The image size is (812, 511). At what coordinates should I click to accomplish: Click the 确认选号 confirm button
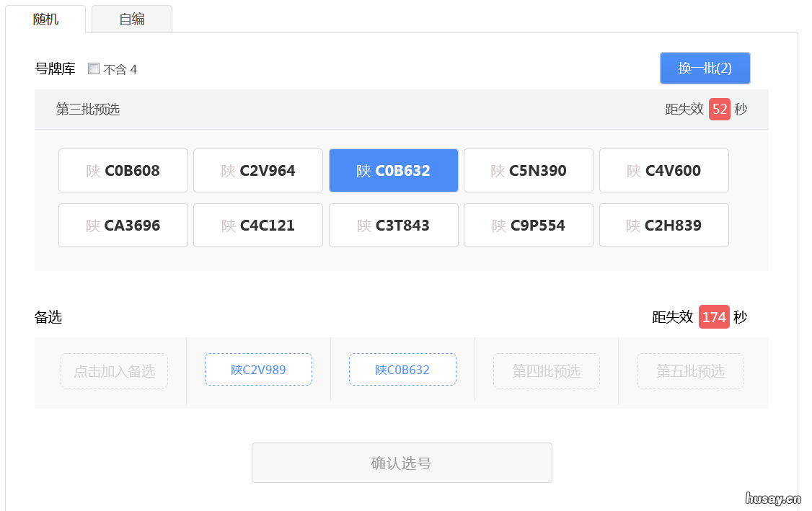pyautogui.click(x=402, y=462)
